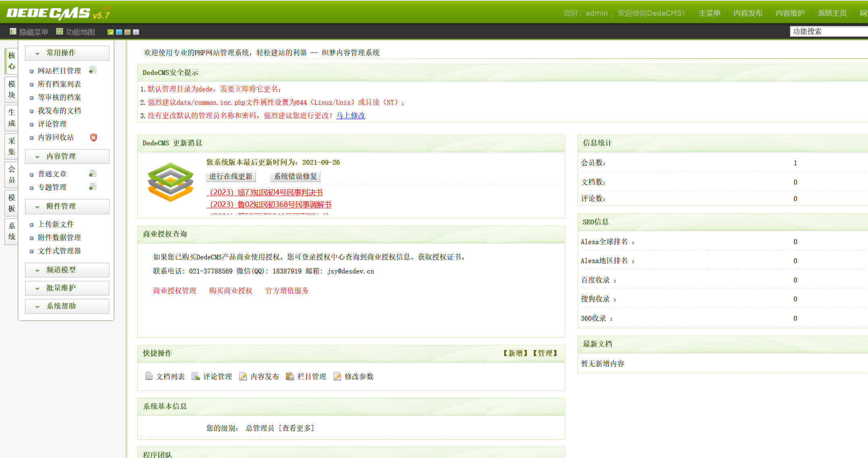The width and height of the screenshot is (868, 458).
Task: Click 评论管理 icon in quick actions
Action: (x=196, y=376)
